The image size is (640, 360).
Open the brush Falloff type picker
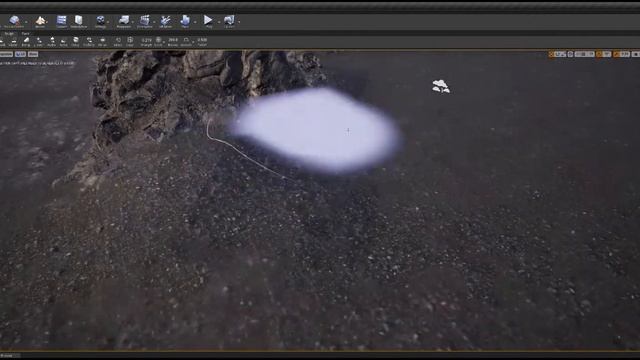(186, 41)
